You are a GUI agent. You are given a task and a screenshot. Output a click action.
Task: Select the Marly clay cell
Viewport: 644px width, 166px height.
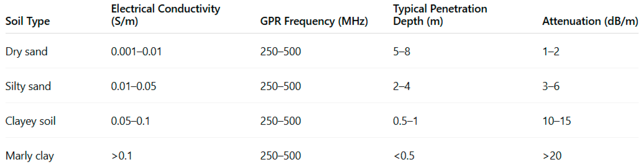(29, 156)
